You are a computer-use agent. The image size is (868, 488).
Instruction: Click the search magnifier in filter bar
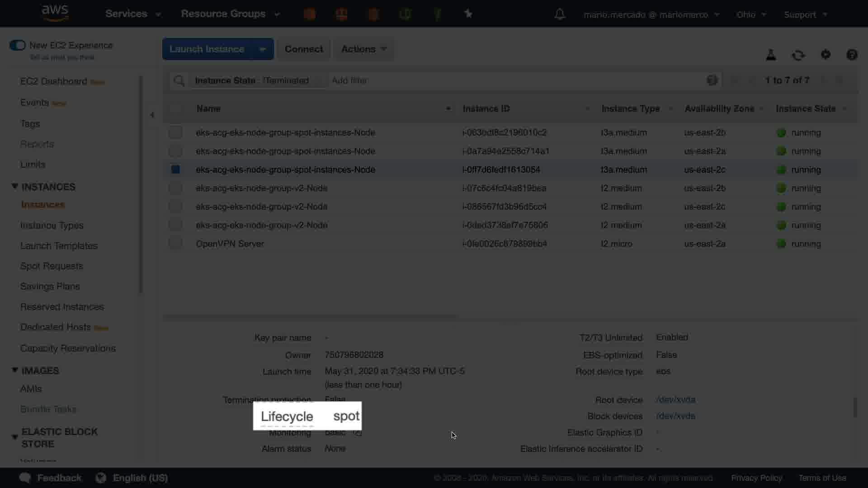click(x=179, y=80)
